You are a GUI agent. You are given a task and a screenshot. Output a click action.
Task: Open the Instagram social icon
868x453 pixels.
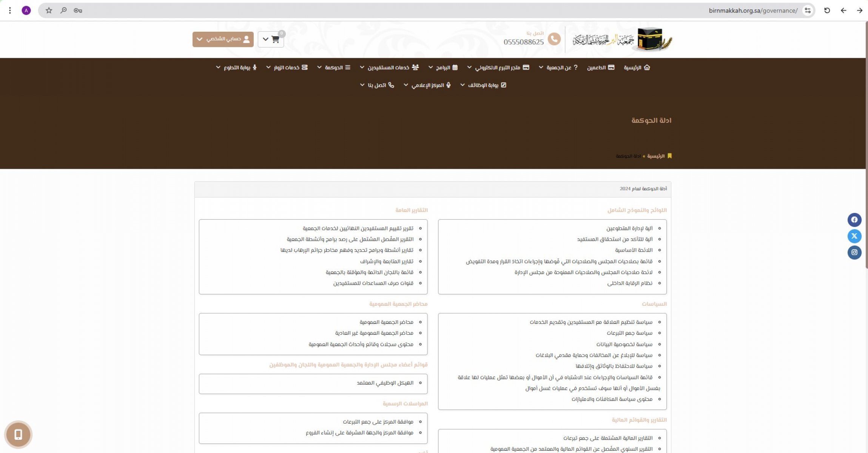[x=854, y=253]
